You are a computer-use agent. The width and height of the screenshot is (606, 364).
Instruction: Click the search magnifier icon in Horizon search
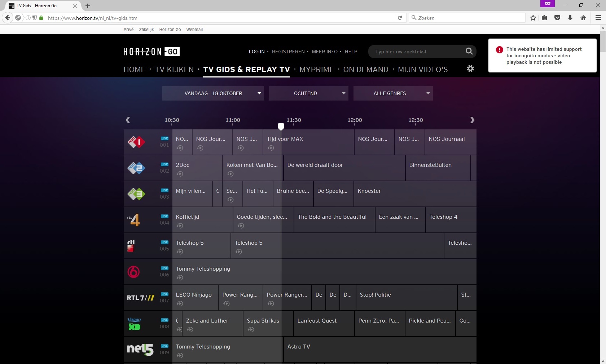pos(469,51)
